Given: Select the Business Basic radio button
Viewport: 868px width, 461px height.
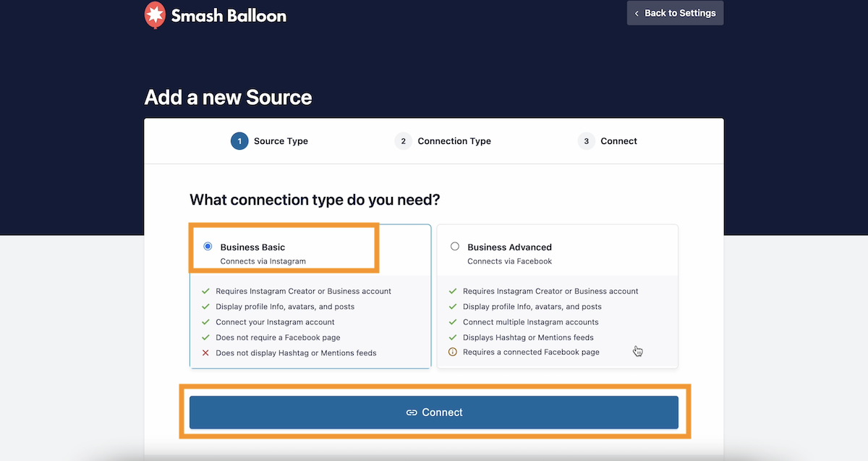Looking at the screenshot, I should tap(208, 246).
